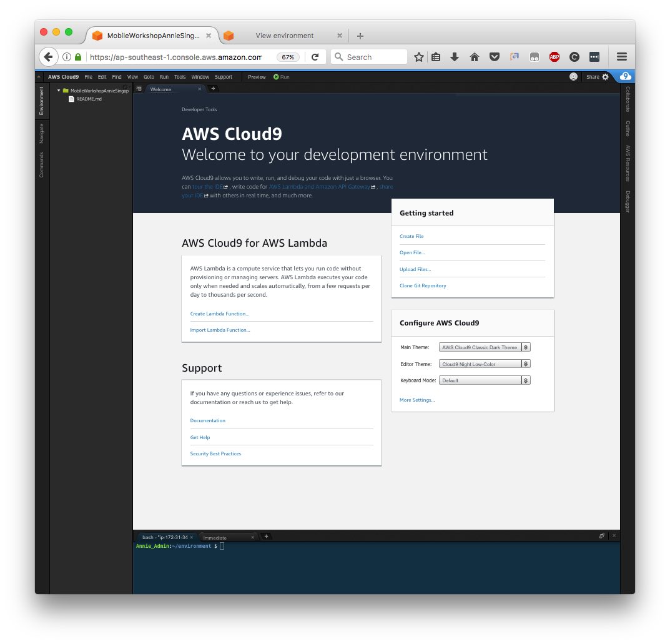Open the Find menu

(117, 77)
